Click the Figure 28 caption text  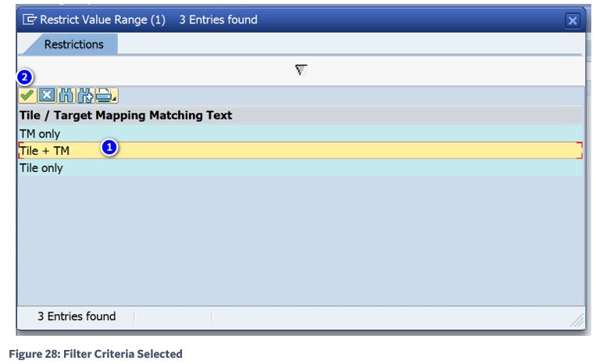coord(95,354)
